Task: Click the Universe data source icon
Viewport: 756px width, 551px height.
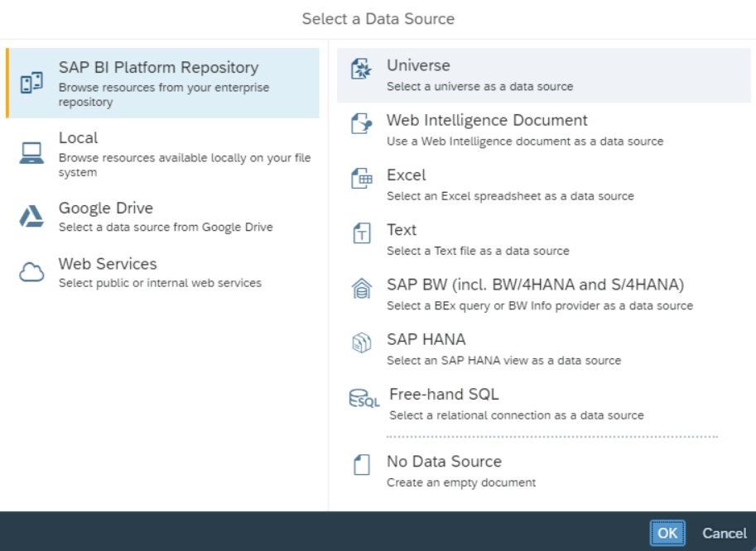Action: pos(362,69)
